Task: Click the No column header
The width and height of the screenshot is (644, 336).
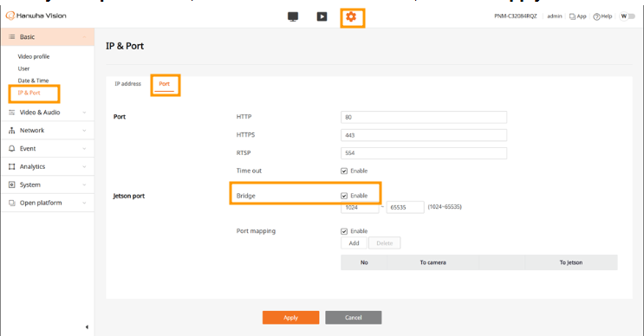Action: [x=364, y=262]
